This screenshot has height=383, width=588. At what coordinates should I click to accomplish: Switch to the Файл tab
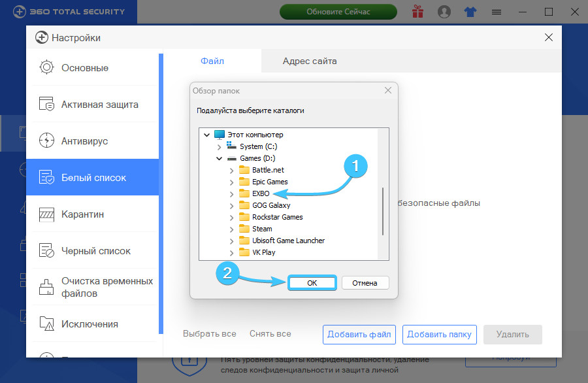[212, 61]
